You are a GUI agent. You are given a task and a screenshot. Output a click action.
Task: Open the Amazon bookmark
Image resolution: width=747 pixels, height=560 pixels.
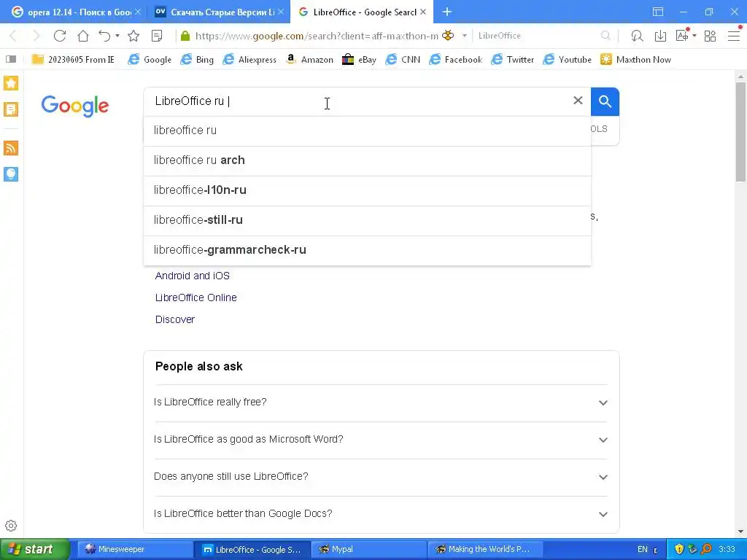click(309, 60)
